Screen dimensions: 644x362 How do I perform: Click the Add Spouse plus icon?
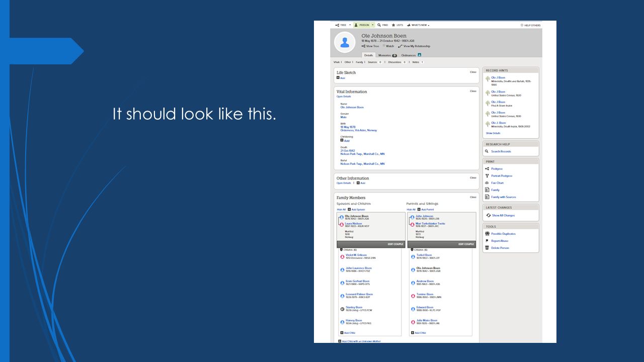349,209
